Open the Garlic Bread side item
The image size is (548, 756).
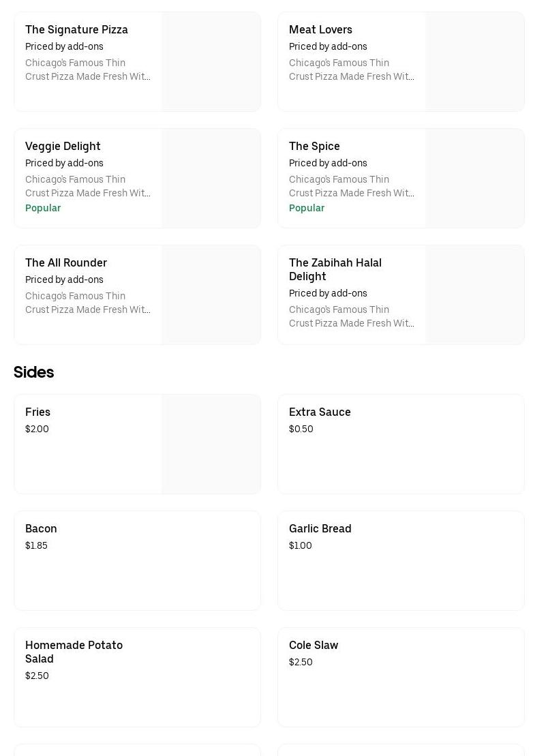[x=320, y=529]
